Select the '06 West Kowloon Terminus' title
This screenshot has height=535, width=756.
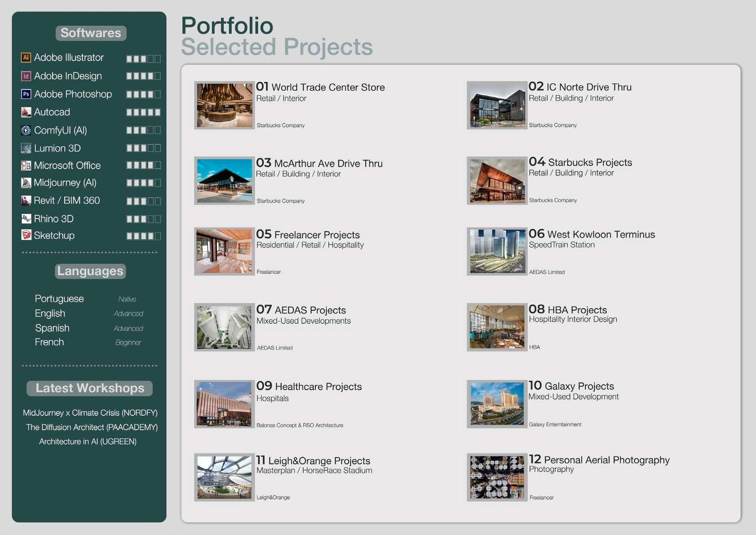click(592, 234)
